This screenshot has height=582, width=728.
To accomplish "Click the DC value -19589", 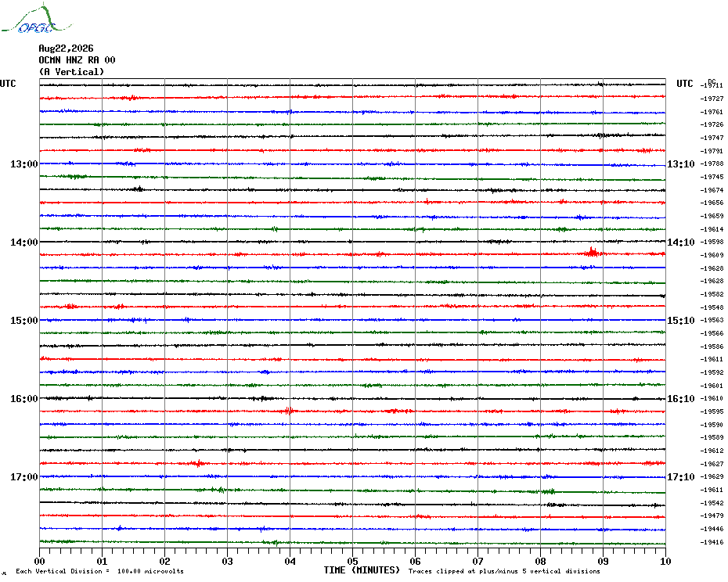I will click(712, 437).
